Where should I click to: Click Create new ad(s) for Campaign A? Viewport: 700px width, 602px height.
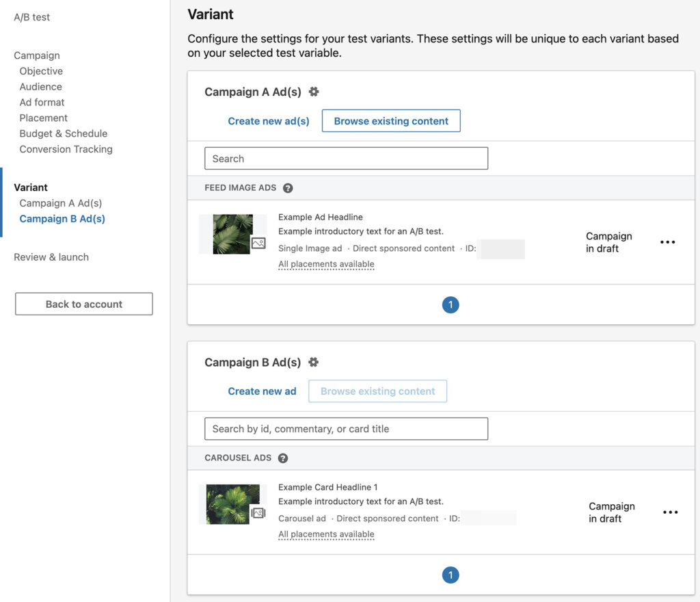coord(269,120)
